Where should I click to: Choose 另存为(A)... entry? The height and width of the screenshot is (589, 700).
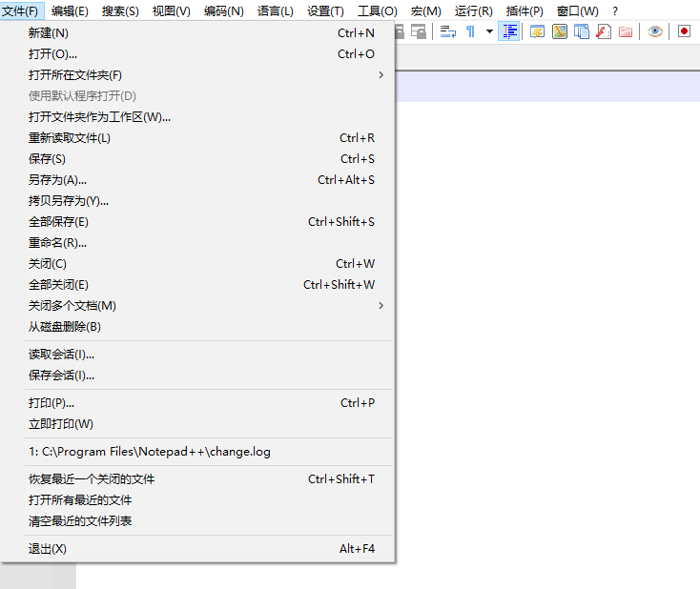pos(197,180)
